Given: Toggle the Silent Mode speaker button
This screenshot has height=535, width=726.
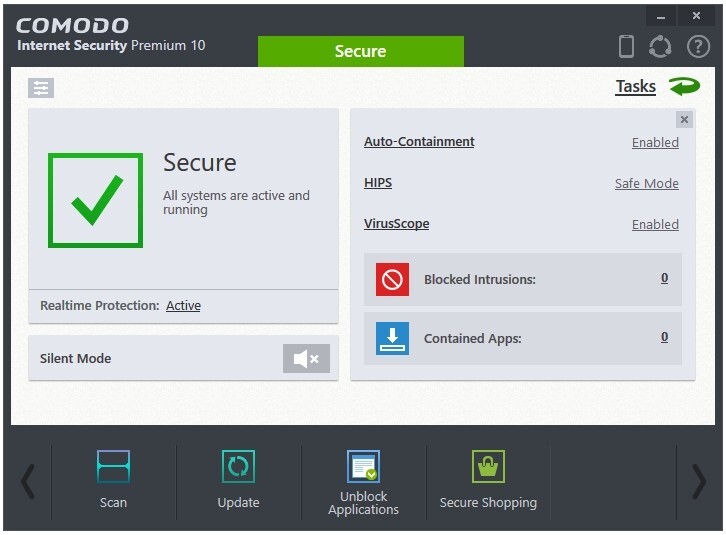Looking at the screenshot, I should (306, 358).
